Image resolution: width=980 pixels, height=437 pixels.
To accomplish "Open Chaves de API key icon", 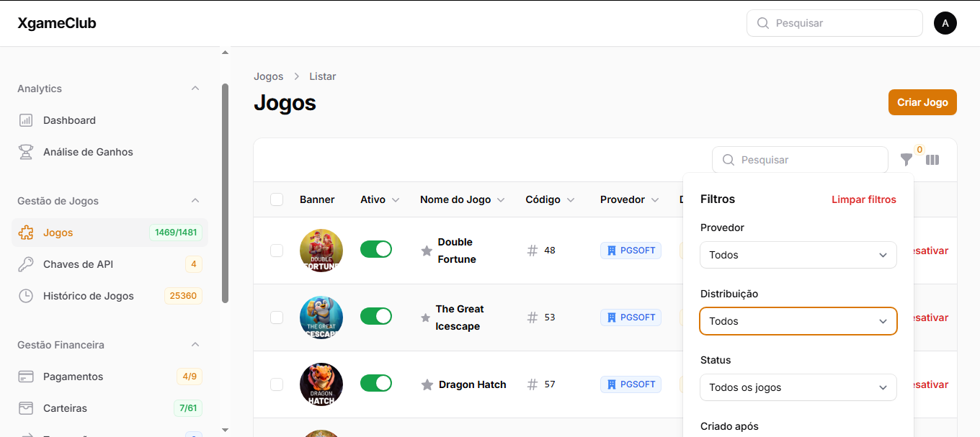I will click(x=26, y=264).
